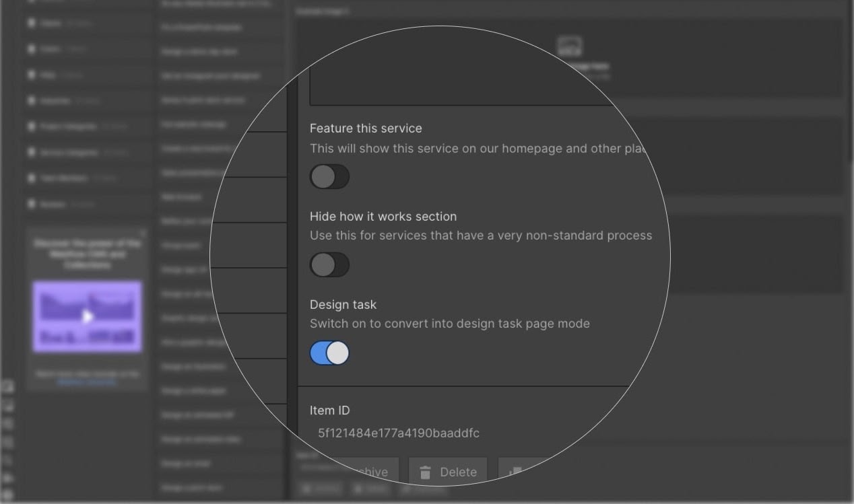
Task: Select the first item in the middle items list
Action: tap(222, 4)
